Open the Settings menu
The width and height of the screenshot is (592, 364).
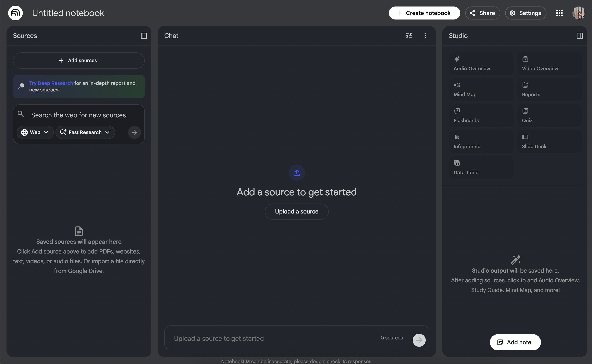click(526, 13)
